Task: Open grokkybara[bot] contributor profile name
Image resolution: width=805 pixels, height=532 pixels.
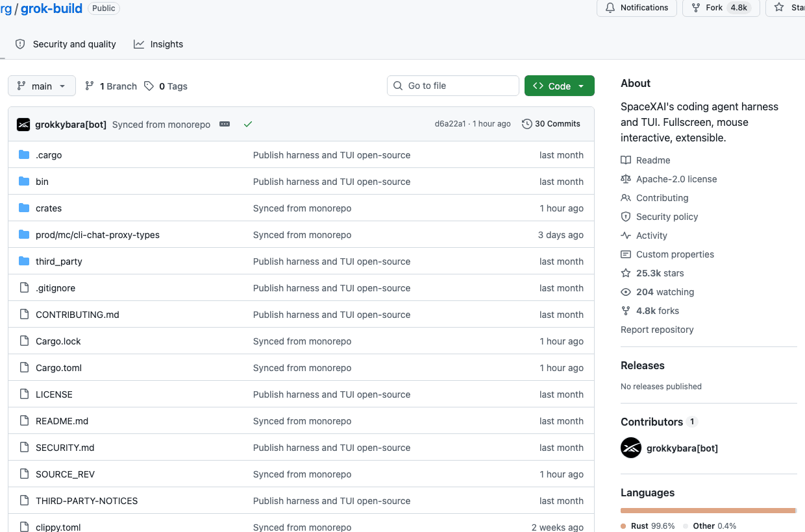Action: coord(682,448)
